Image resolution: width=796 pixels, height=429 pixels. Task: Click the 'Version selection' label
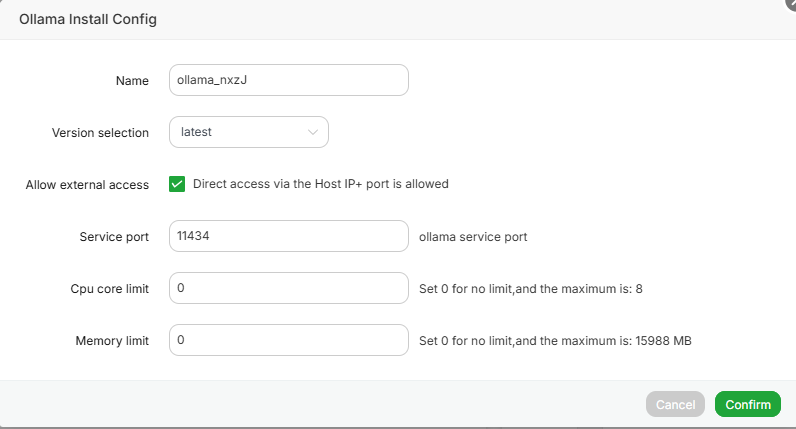[100, 133]
